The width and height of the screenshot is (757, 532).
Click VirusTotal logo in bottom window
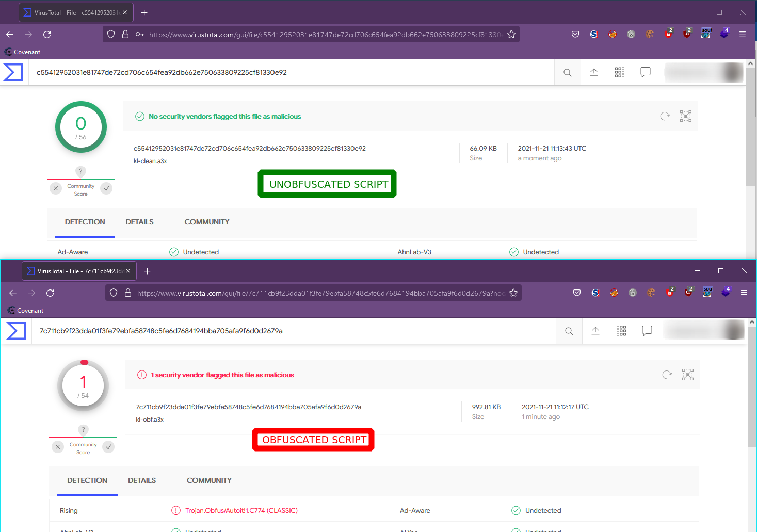(16, 331)
